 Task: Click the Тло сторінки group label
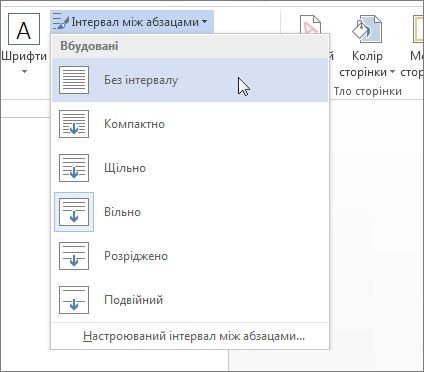click(x=368, y=91)
